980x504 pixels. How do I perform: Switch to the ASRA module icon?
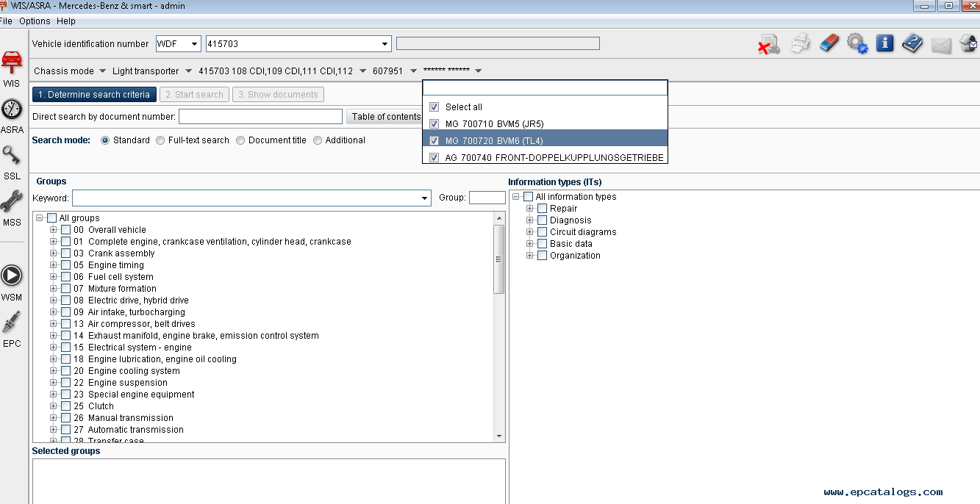[x=12, y=109]
